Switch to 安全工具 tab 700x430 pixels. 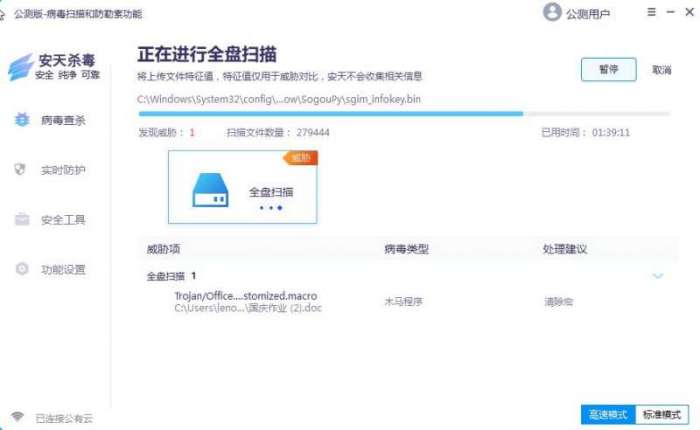pos(63,220)
